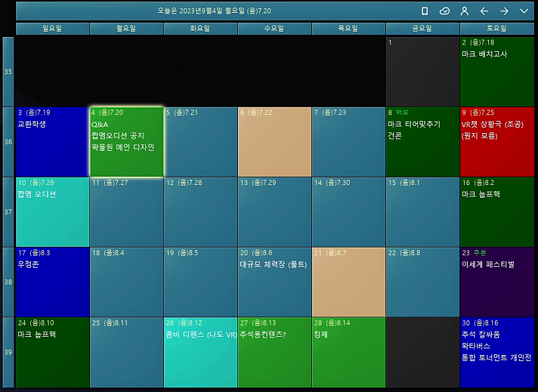Select the September 1 date cell
Screen dimensions: 538x392
pos(422,72)
